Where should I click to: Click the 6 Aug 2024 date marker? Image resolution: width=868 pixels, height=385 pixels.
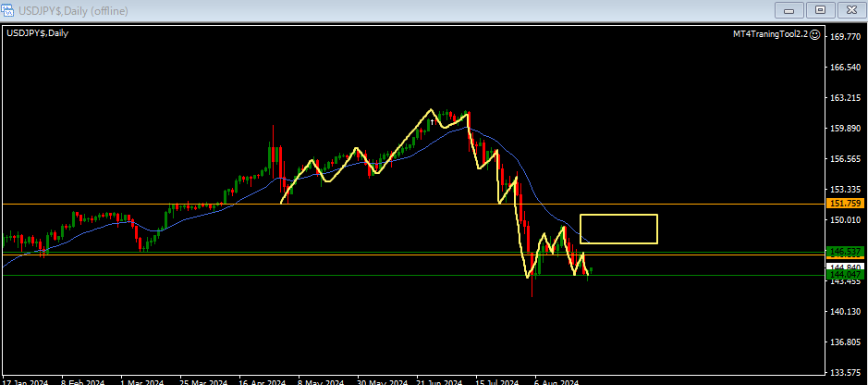coord(556,380)
